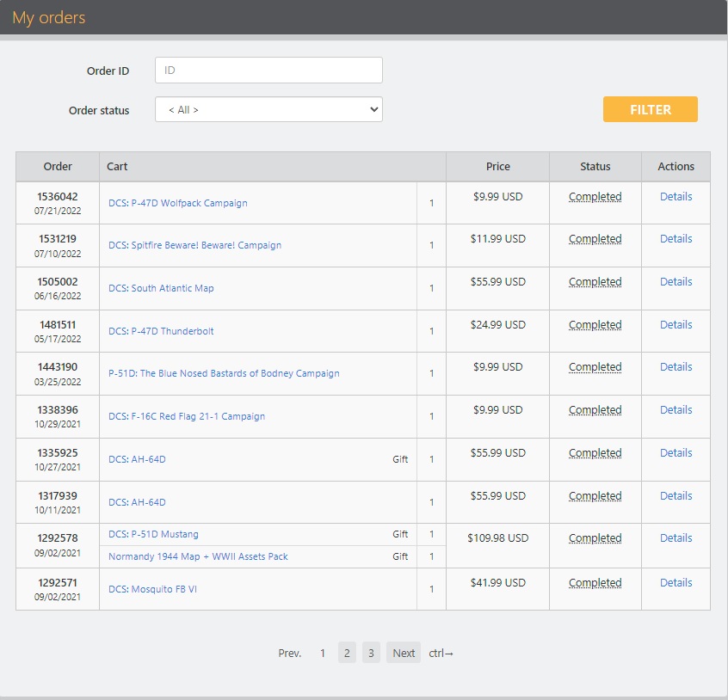This screenshot has height=700, width=728.
Task: Click Completed status of order 1443190
Action: pyautogui.click(x=595, y=367)
